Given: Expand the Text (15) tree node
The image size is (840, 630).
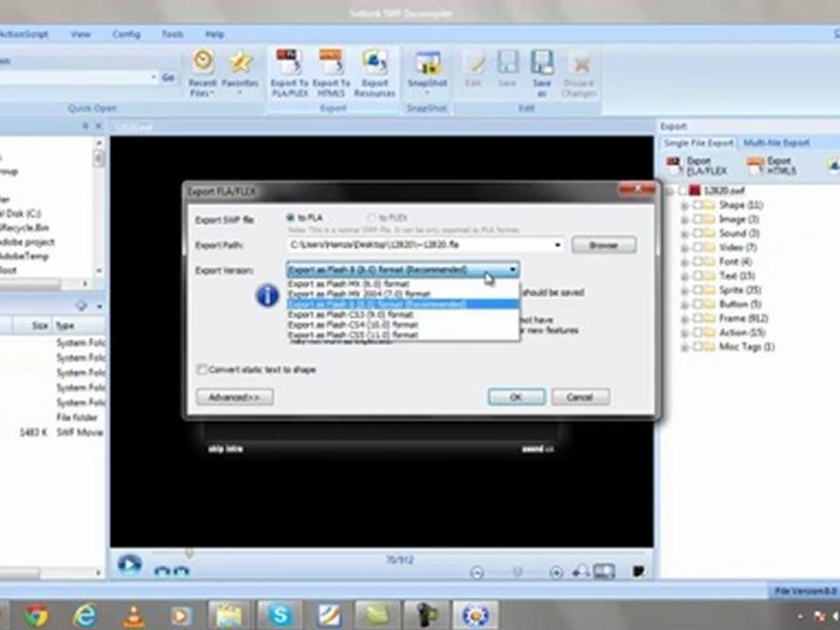Looking at the screenshot, I should click(x=684, y=276).
